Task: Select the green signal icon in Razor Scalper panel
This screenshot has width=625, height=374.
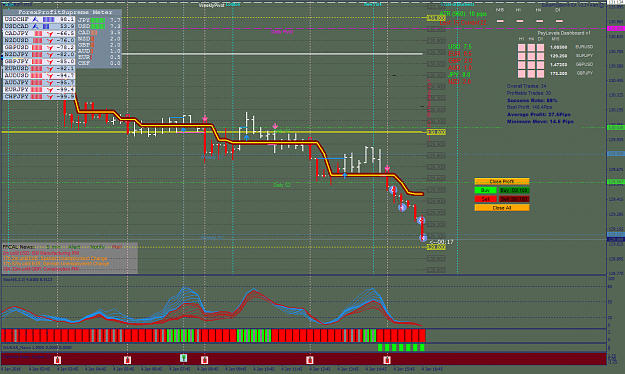Action: pos(183,358)
